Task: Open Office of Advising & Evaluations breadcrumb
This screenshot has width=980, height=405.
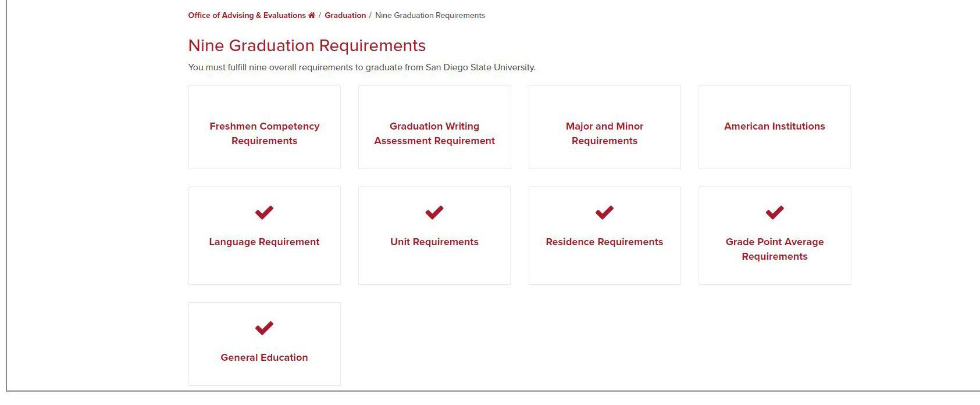Action: (x=247, y=16)
